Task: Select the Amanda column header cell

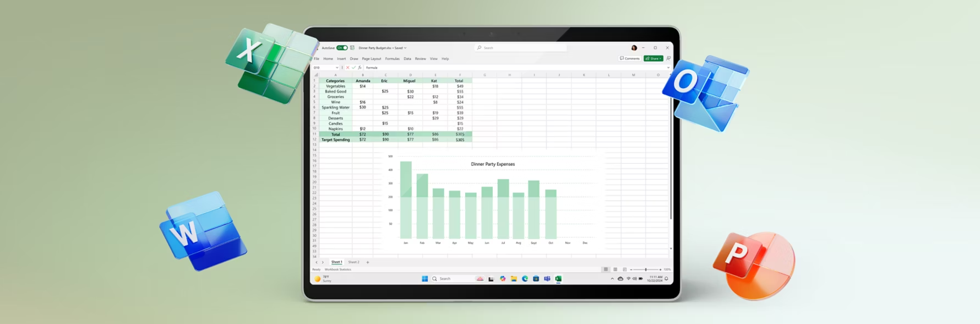Action: (363, 81)
